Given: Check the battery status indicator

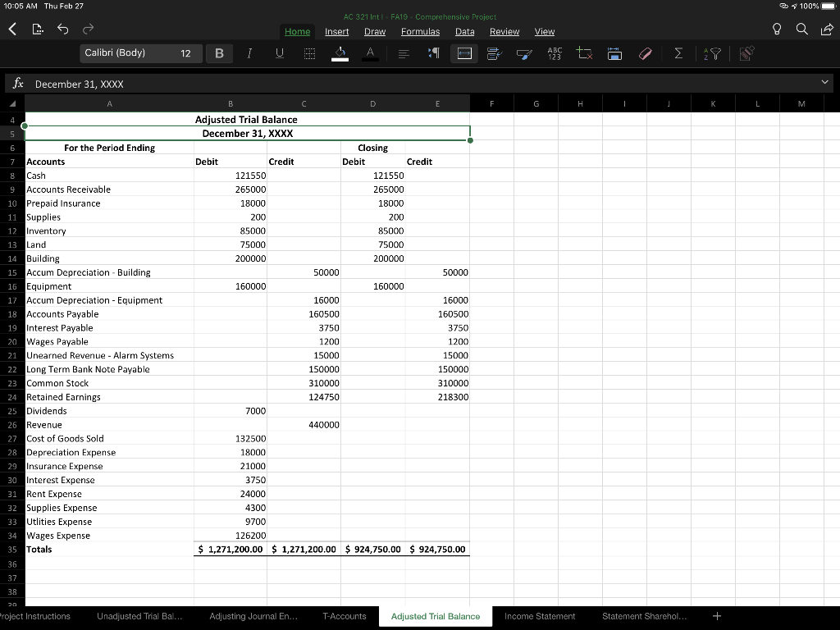Looking at the screenshot, I should click(x=829, y=6).
